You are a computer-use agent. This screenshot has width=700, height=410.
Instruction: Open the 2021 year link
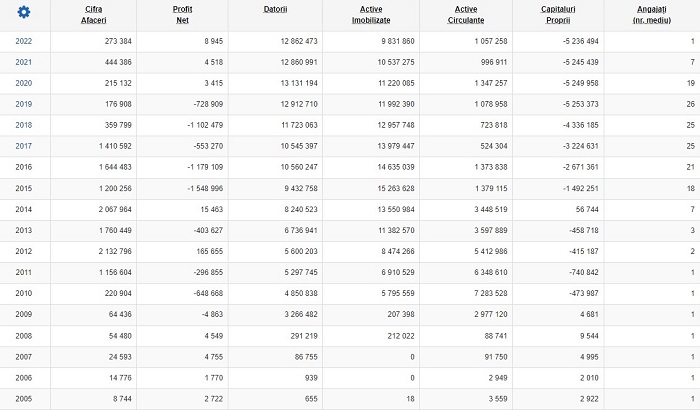pos(24,62)
